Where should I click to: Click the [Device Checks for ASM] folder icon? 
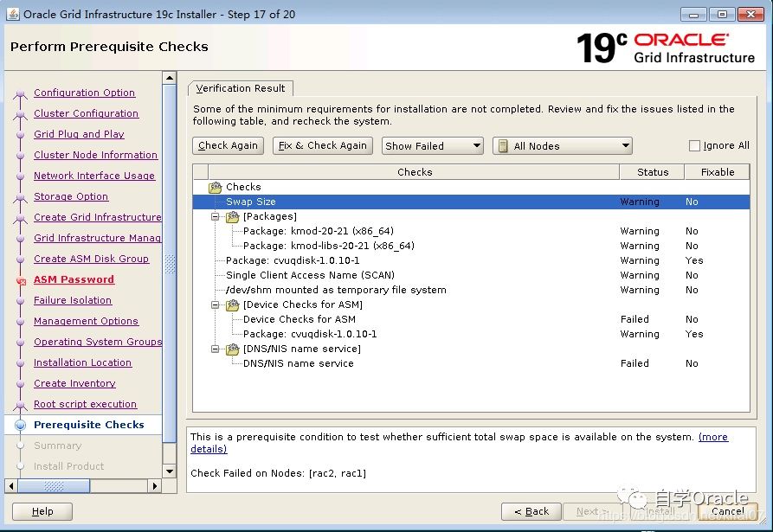point(233,304)
